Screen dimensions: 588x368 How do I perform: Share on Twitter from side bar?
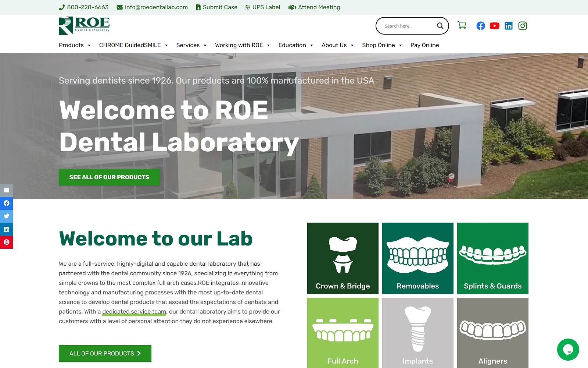tap(6, 216)
